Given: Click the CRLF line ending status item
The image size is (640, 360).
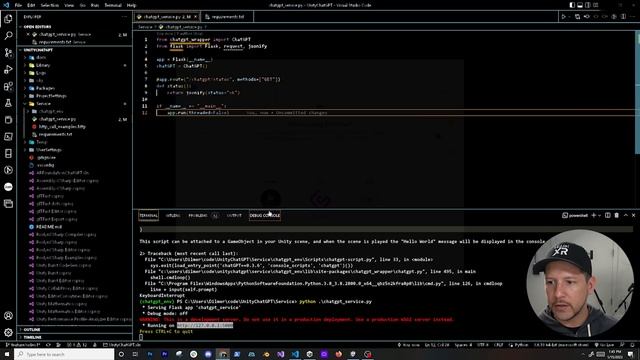Looking at the screenshot, I should [498, 345].
